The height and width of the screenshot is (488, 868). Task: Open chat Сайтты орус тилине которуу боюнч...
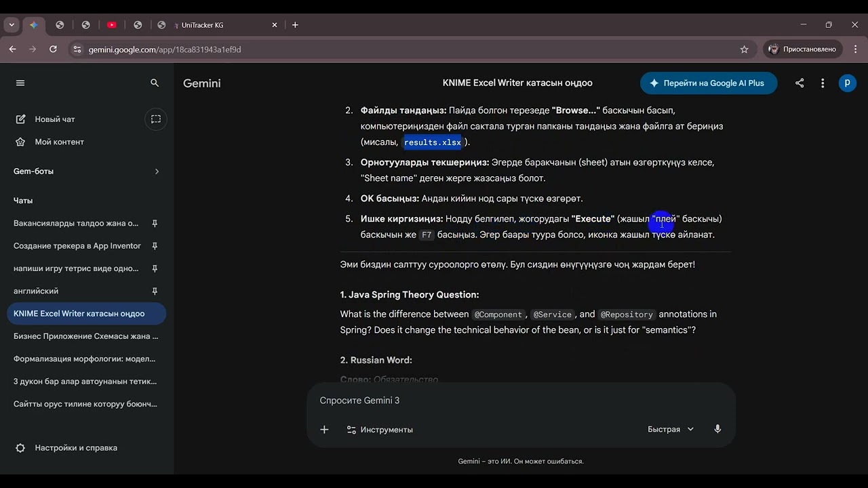point(86,404)
